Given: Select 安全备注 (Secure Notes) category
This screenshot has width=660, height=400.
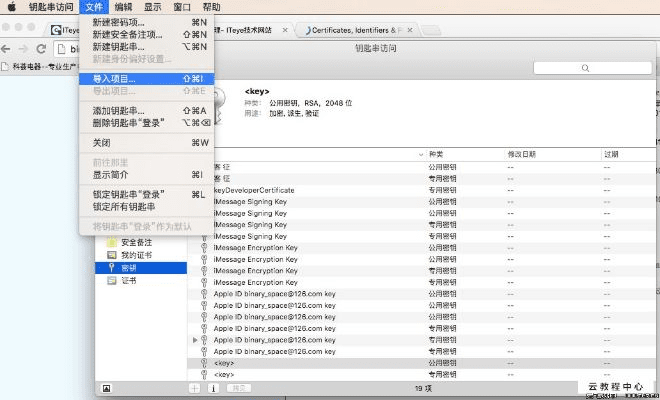Looking at the screenshot, I should coord(136,242).
